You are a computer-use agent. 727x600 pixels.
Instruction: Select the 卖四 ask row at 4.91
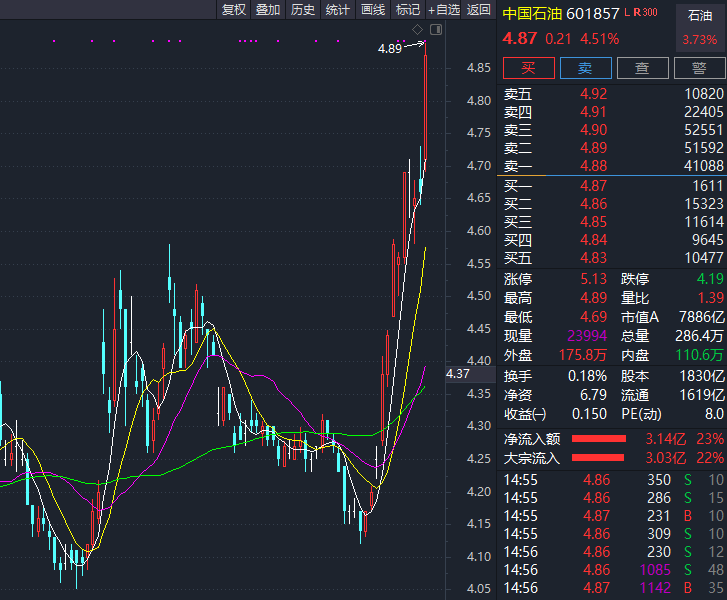(x=613, y=112)
